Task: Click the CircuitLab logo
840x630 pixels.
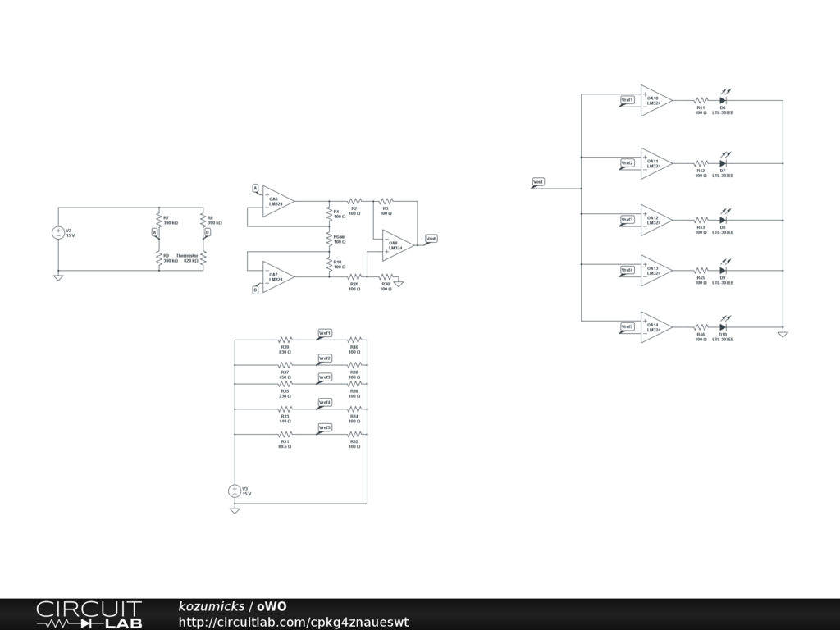Action: pyautogui.click(x=89, y=614)
